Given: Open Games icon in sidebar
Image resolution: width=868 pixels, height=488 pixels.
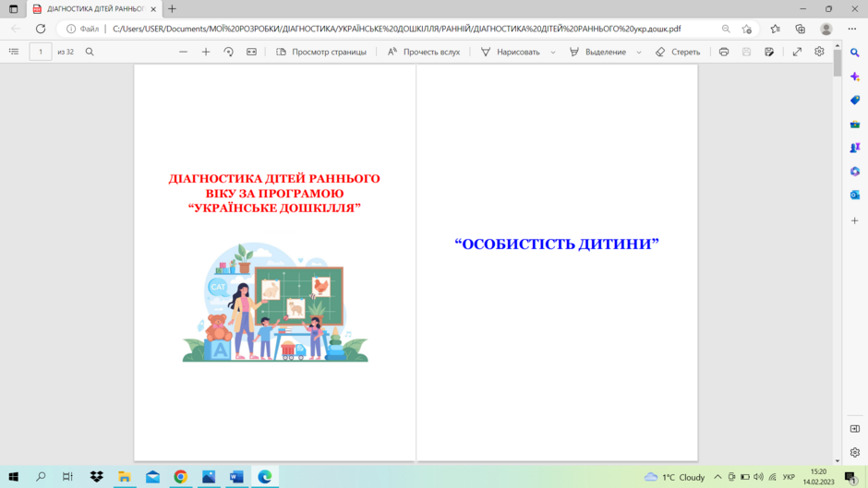Looking at the screenshot, I should coord(855,148).
